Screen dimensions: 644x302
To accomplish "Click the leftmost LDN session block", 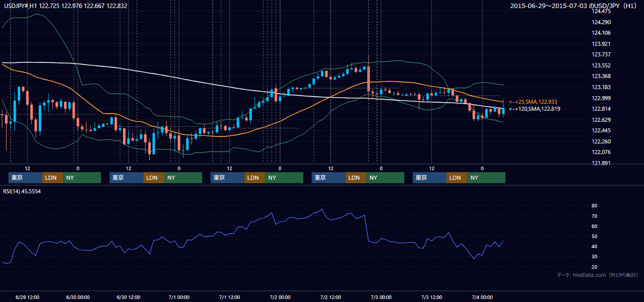I will [x=52, y=178].
